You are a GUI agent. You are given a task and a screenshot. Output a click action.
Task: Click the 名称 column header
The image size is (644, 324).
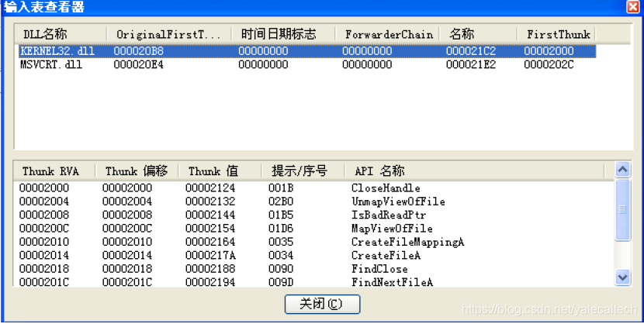(478, 34)
